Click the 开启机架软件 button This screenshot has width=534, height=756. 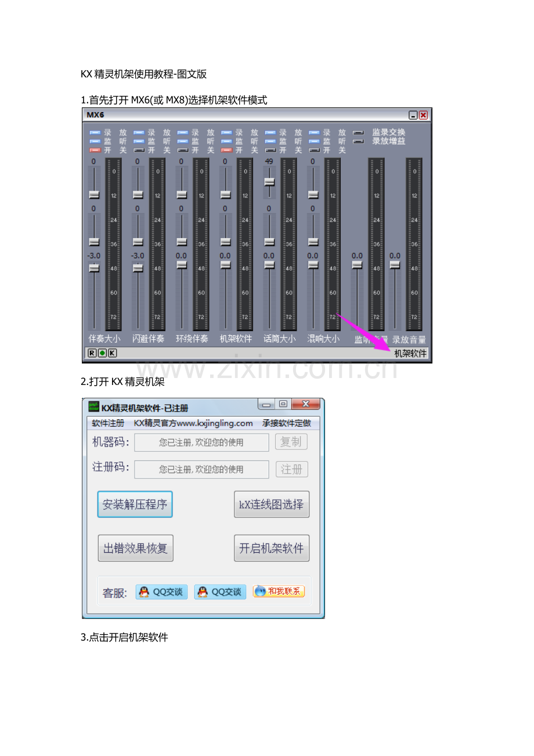click(x=271, y=548)
